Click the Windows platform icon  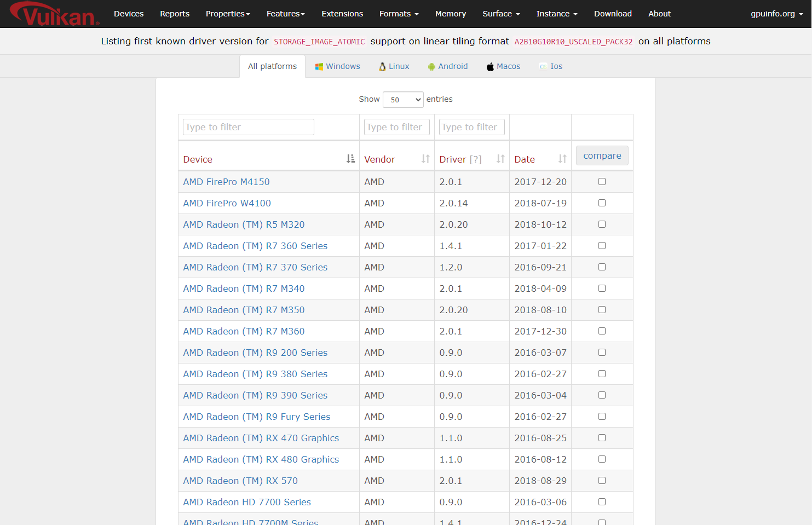coord(319,67)
